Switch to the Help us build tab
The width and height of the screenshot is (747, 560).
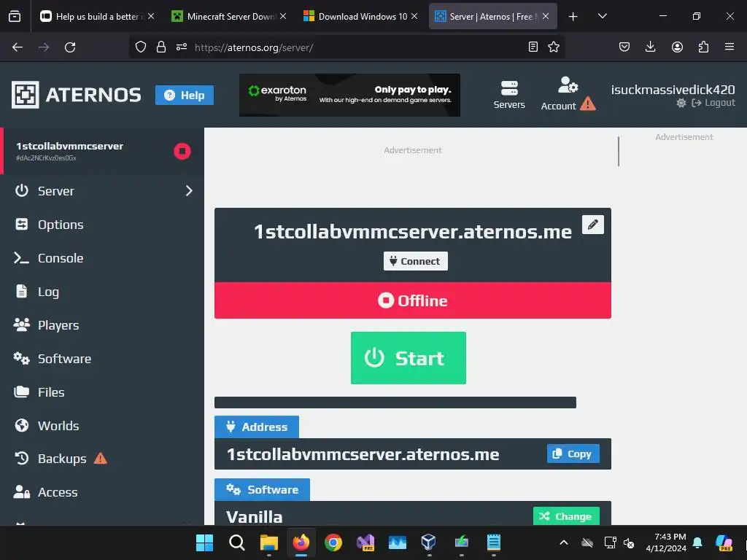tap(97, 16)
